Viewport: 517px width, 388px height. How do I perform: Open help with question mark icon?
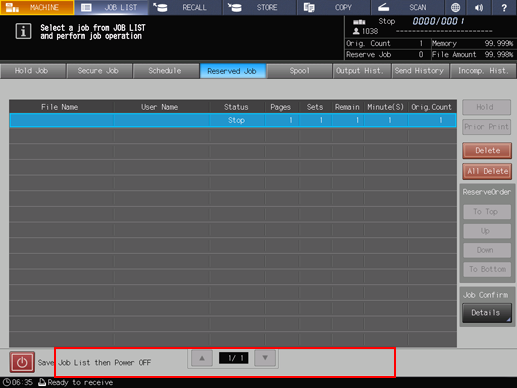pyautogui.click(x=504, y=7)
